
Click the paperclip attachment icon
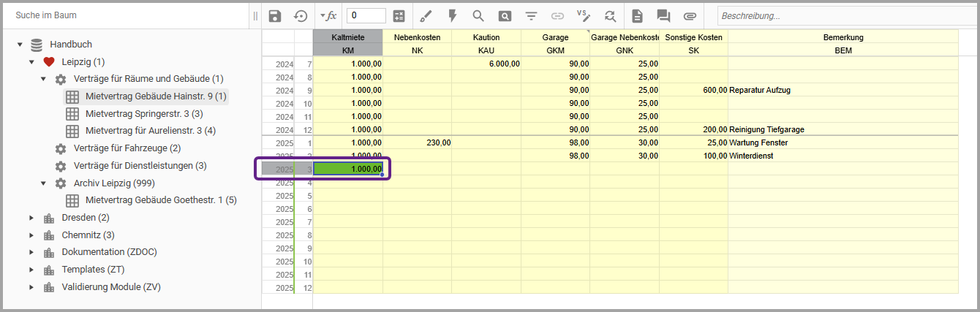690,15
